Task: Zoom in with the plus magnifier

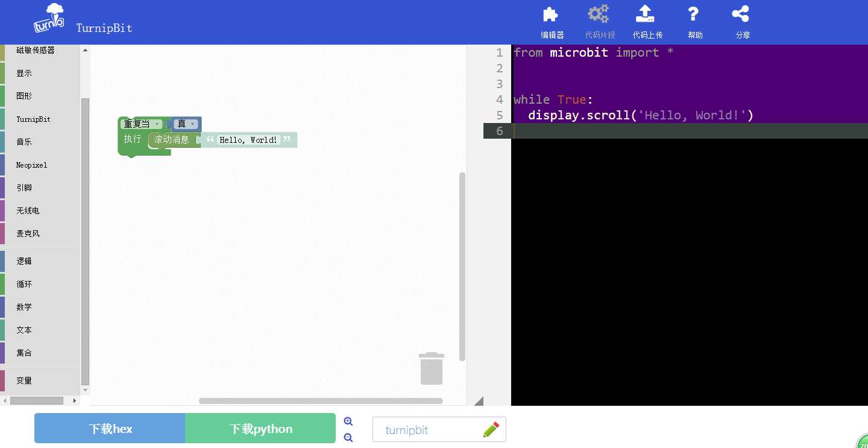Action: [348, 421]
